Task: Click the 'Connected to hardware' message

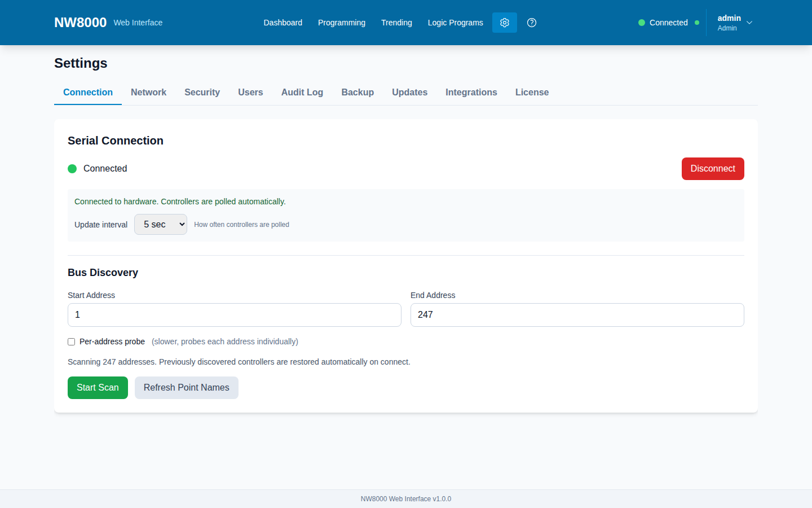Action: point(180,202)
